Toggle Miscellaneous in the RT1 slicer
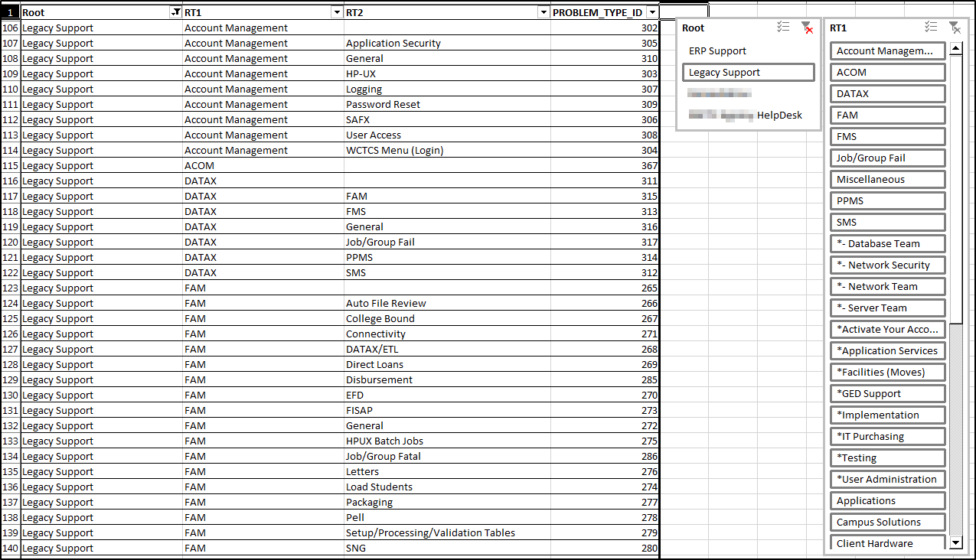The height and width of the screenshot is (560, 976). (887, 179)
